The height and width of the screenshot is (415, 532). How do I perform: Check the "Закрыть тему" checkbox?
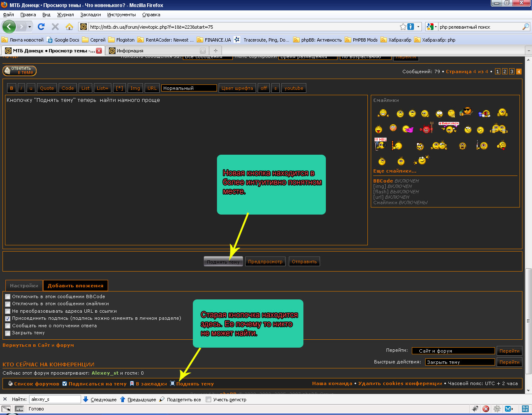[8, 333]
